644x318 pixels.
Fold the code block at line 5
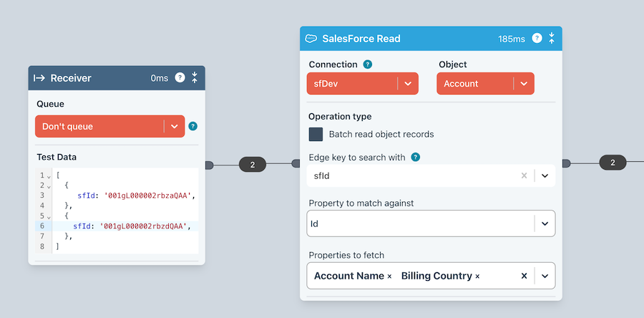(49, 216)
